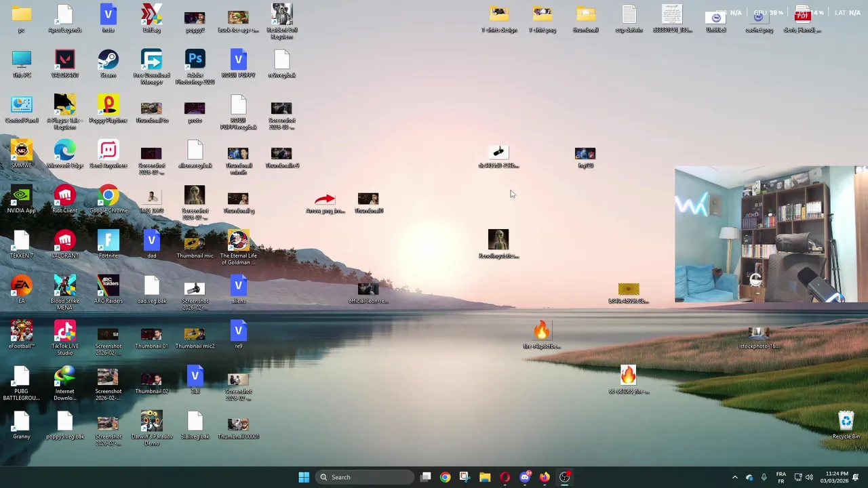Select the Free Download Manager shortcut
Screen dimensions: 868x488
[151, 67]
